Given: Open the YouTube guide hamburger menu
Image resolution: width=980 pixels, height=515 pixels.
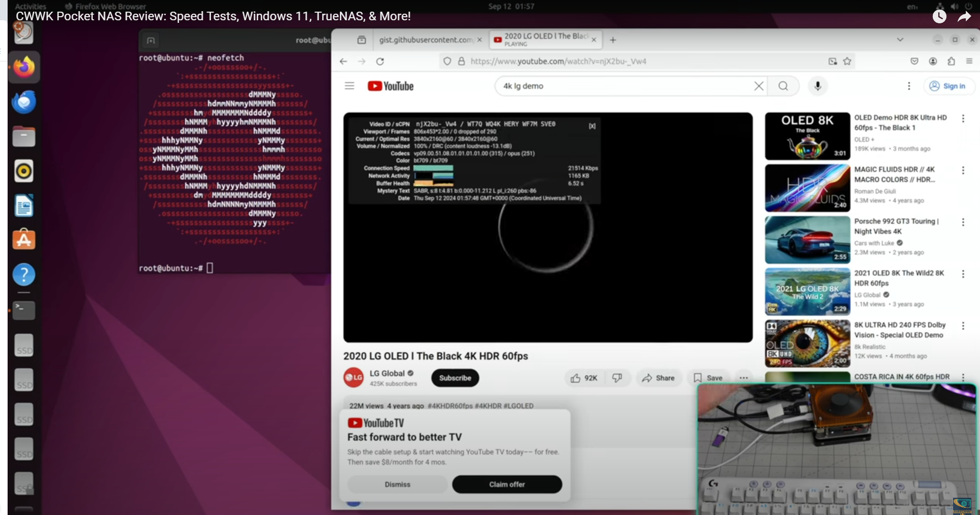Looking at the screenshot, I should click(x=349, y=86).
